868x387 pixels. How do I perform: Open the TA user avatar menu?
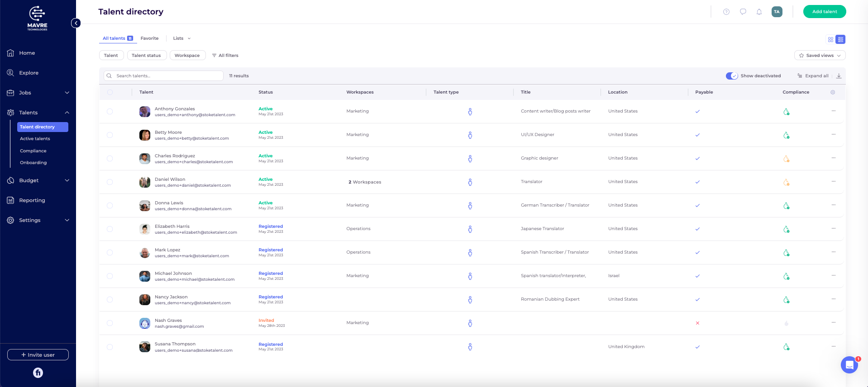coord(777,12)
